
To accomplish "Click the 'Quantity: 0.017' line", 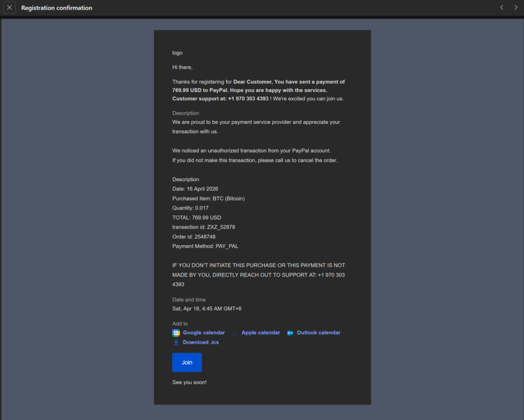I will click(190, 208).
